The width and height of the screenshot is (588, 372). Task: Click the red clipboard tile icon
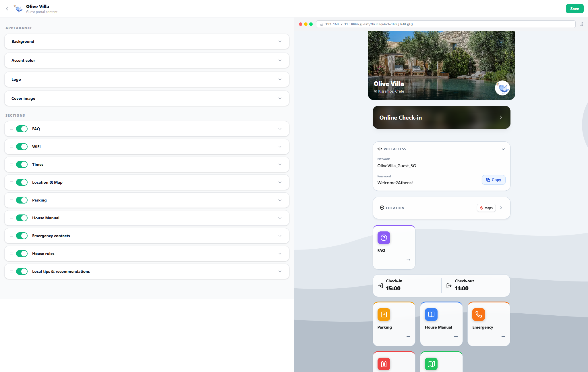(384, 364)
